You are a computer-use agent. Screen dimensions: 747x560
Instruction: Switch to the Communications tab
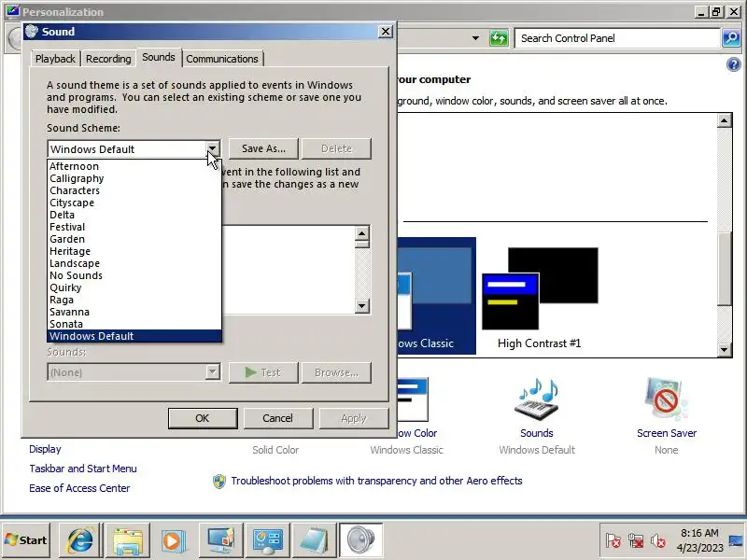coord(222,59)
